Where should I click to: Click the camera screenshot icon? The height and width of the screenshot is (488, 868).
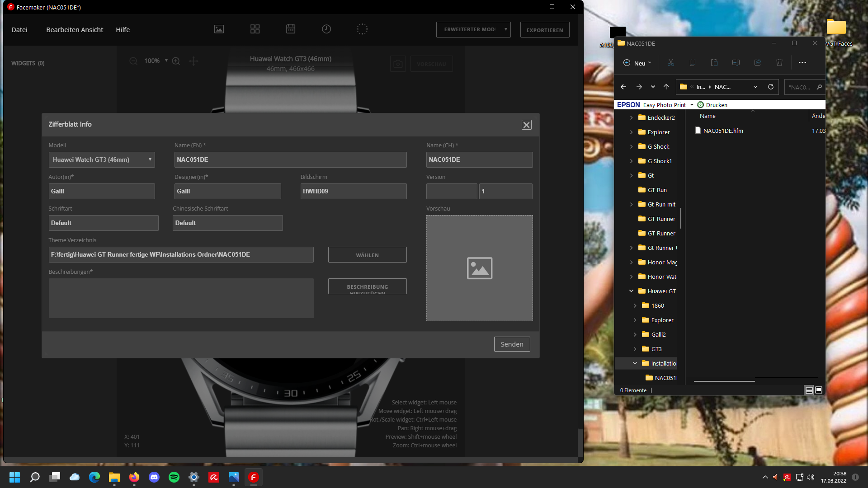click(398, 64)
